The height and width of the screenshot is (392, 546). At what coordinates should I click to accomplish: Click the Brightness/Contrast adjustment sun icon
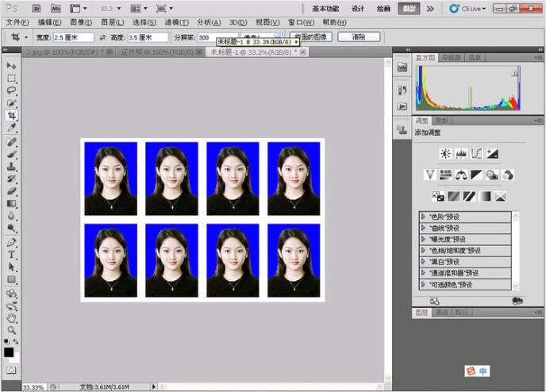pos(445,153)
